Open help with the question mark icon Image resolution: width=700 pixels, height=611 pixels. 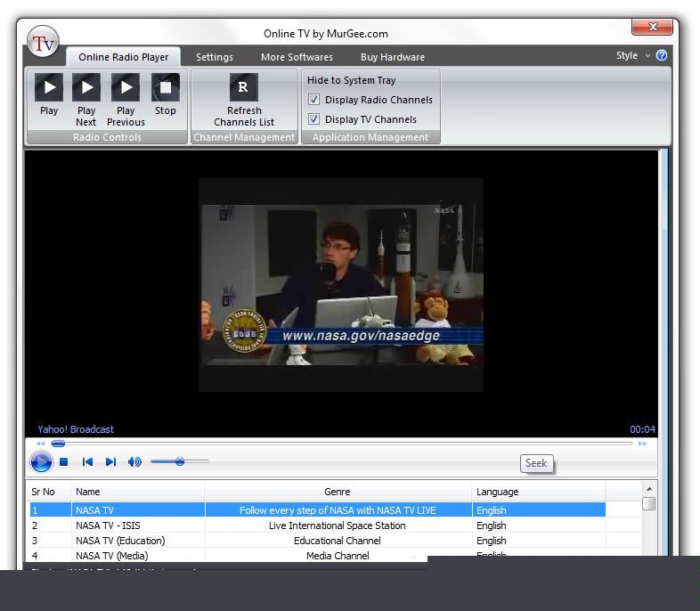(x=662, y=55)
